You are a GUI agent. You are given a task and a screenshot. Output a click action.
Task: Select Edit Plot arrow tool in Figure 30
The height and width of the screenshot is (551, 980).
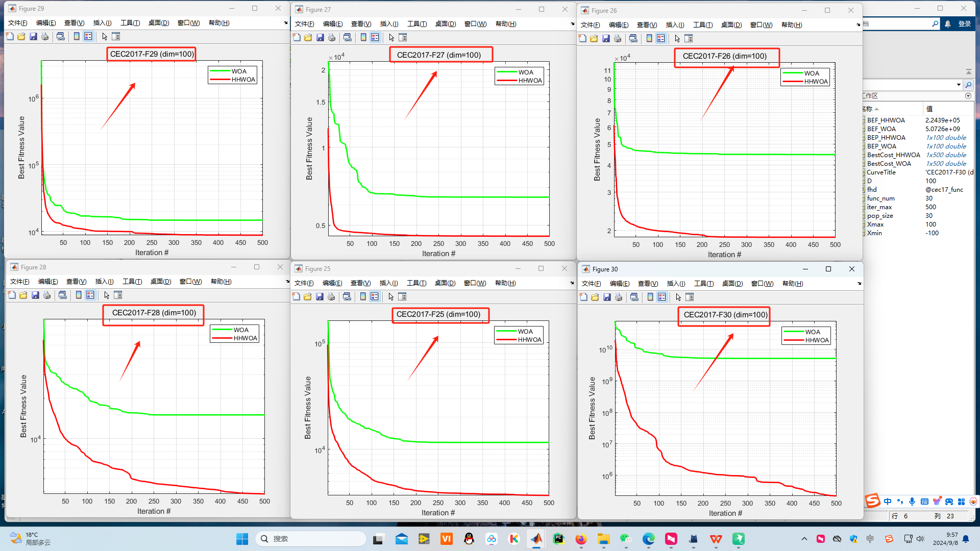(678, 297)
